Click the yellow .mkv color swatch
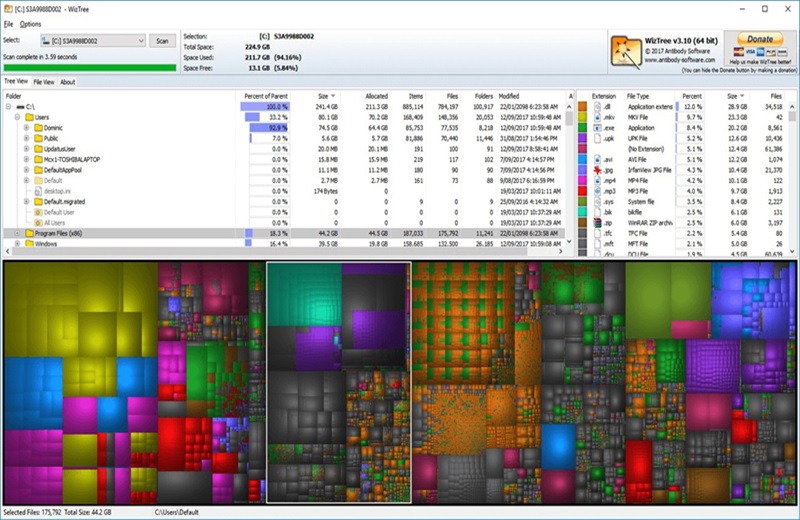Screen dimensions: 800x520 pos(582,117)
